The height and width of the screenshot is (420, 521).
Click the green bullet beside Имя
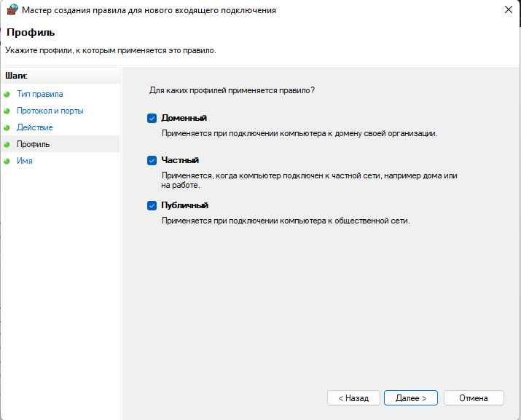(7, 161)
